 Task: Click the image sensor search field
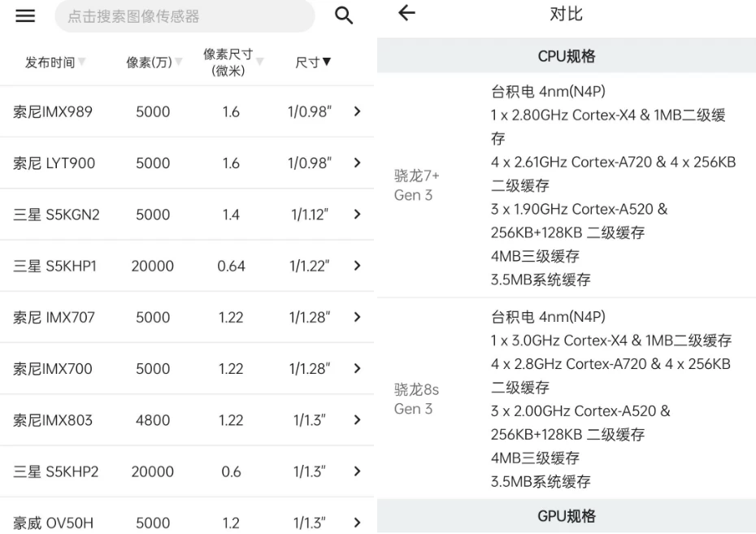pos(185,16)
